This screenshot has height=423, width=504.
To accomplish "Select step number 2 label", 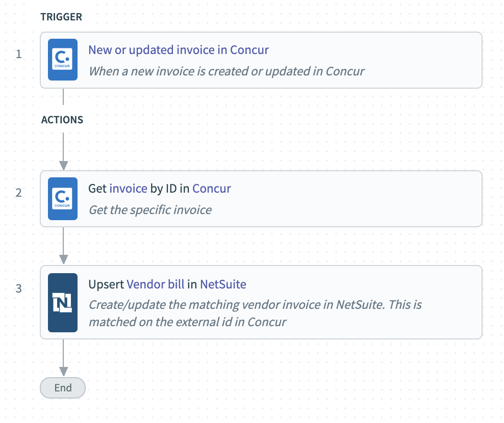I will coord(19,193).
